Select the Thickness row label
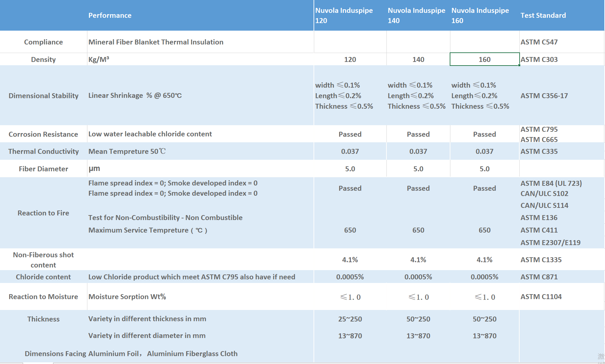Viewport: 605px width, 364px height. [44, 319]
